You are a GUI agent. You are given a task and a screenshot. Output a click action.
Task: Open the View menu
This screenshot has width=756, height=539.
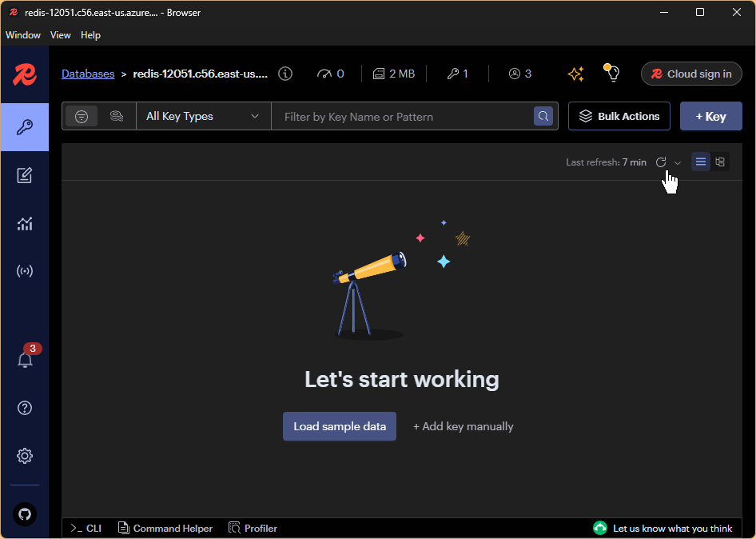pos(60,35)
